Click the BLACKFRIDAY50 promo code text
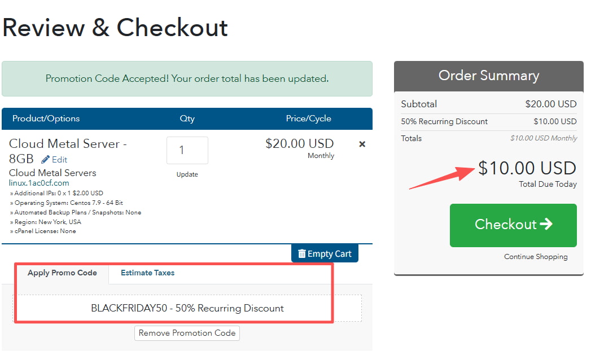 tap(187, 308)
